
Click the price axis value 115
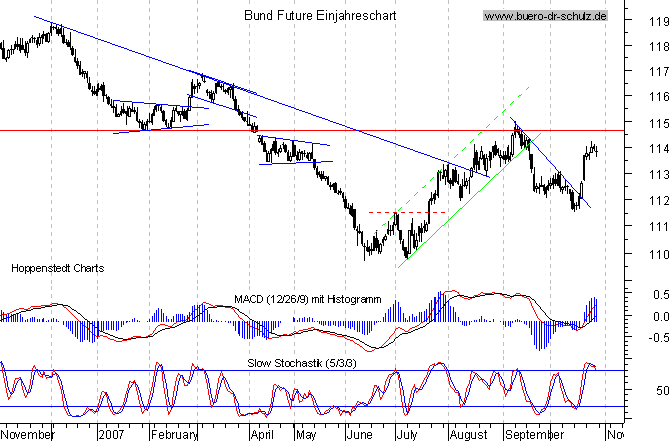(659, 123)
